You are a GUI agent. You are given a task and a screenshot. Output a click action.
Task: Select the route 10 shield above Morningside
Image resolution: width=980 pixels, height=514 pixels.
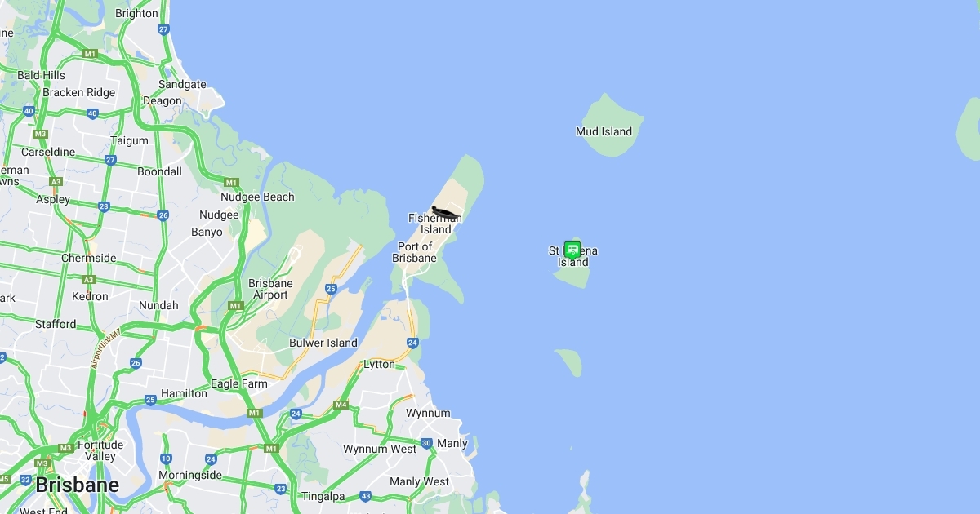click(167, 459)
